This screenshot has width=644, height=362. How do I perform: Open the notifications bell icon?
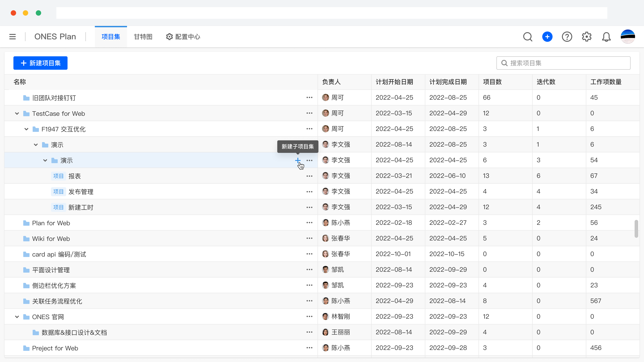coord(606,37)
